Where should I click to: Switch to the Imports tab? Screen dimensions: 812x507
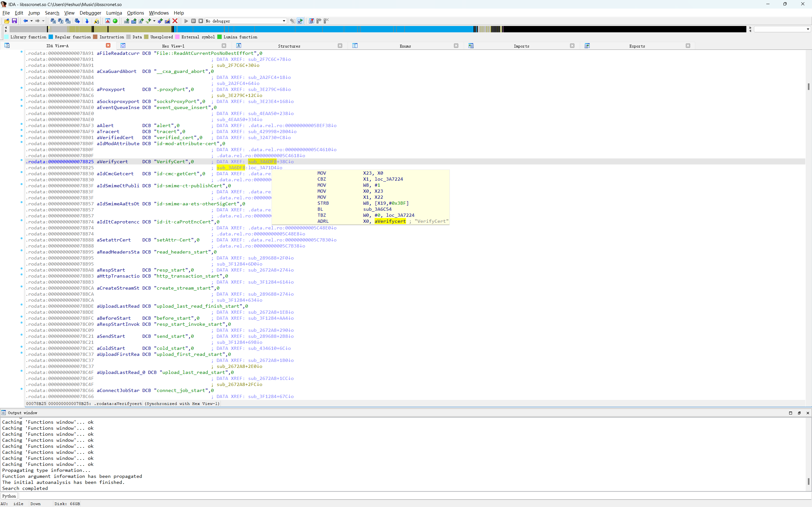point(521,46)
